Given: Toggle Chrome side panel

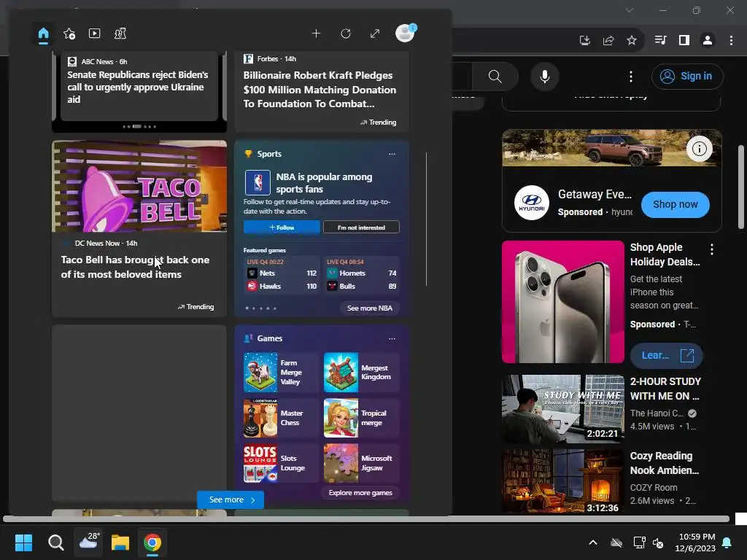Looking at the screenshot, I should click(684, 41).
